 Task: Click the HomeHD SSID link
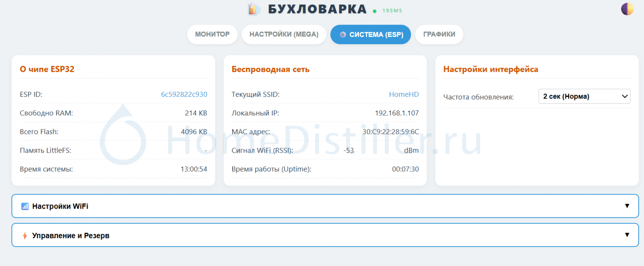pyautogui.click(x=404, y=94)
